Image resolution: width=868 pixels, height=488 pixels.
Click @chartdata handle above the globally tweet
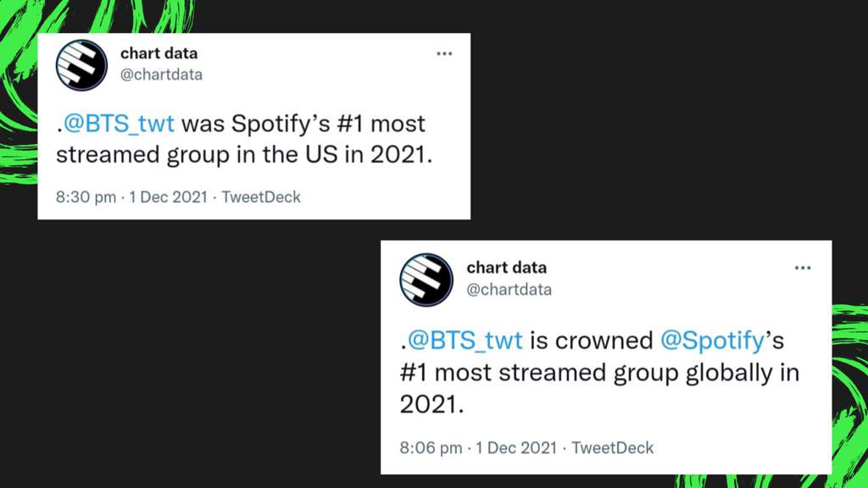[509, 290]
